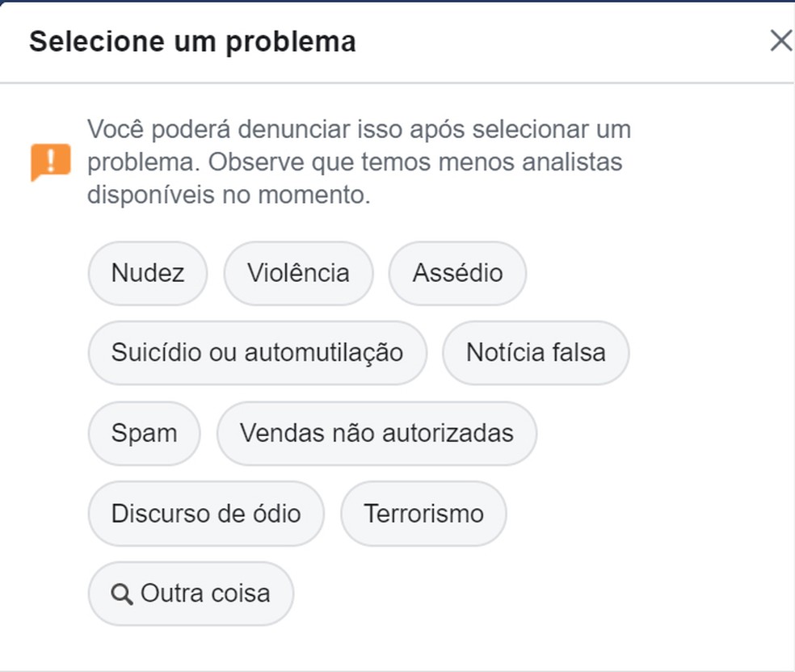The width and height of the screenshot is (795, 672).
Task: Select Suicídio ou automutilação
Action: tap(257, 353)
